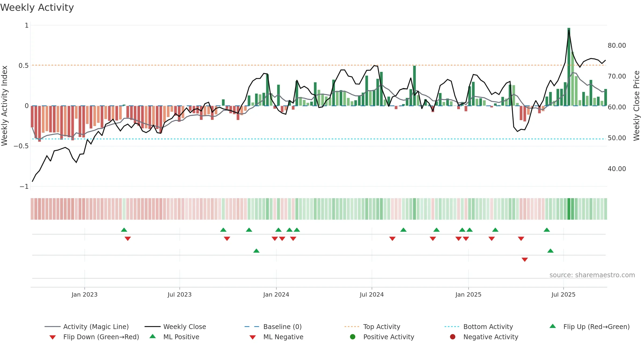Toggle Weekly Close series in legend

click(175, 327)
